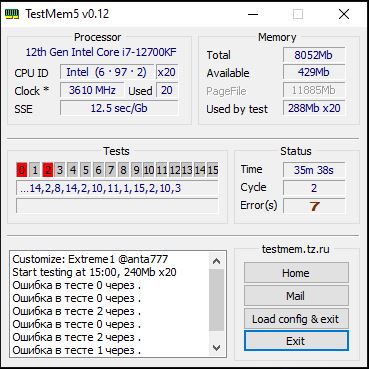
Task: Click the log scrollbar thumb
Action: (x=217, y=300)
